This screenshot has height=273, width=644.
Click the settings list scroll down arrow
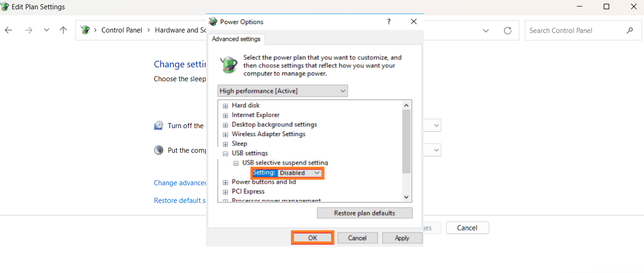coord(407,197)
